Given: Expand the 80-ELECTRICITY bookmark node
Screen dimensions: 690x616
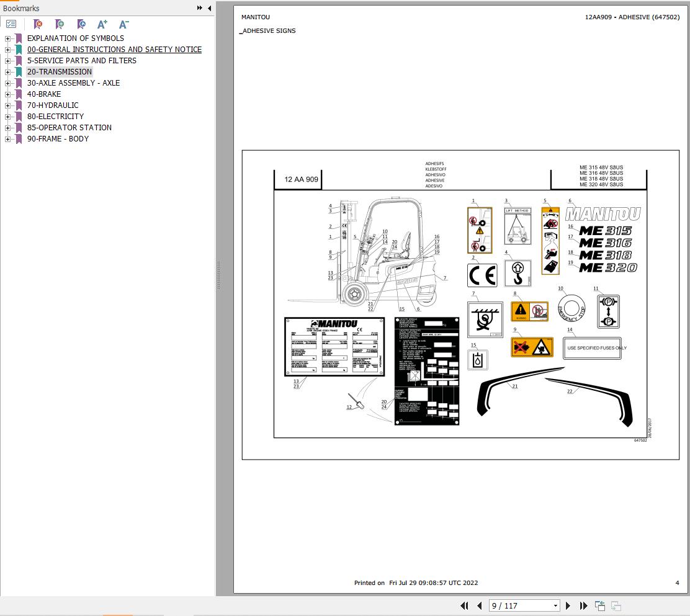Looking at the screenshot, I should [x=7, y=117].
